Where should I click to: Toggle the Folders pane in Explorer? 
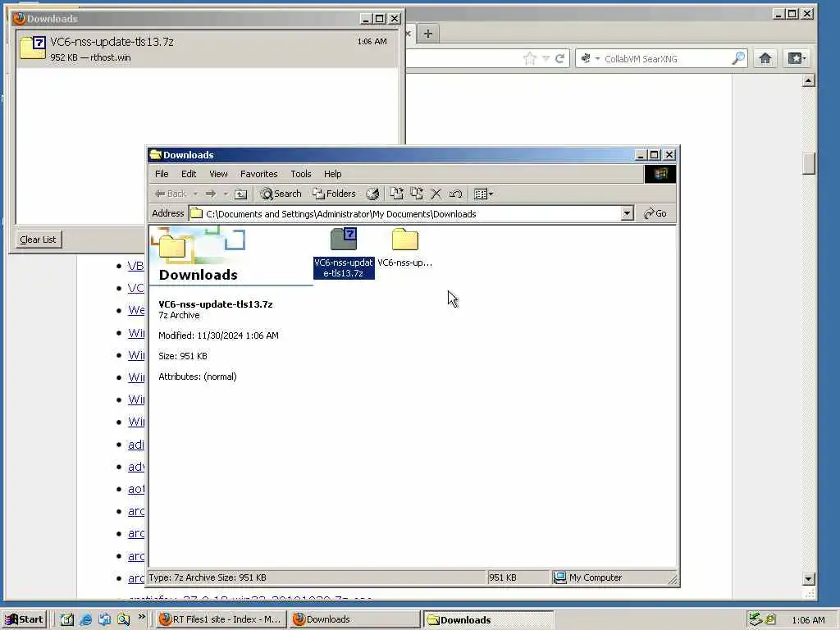(x=335, y=194)
